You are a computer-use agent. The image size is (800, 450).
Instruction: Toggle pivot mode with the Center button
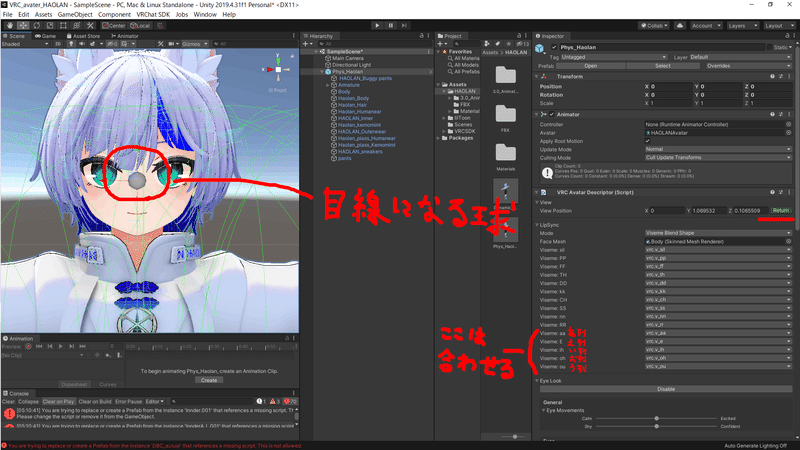point(113,26)
